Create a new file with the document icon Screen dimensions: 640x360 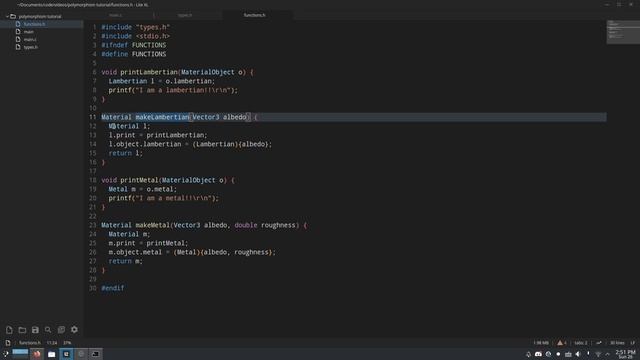[9, 329]
